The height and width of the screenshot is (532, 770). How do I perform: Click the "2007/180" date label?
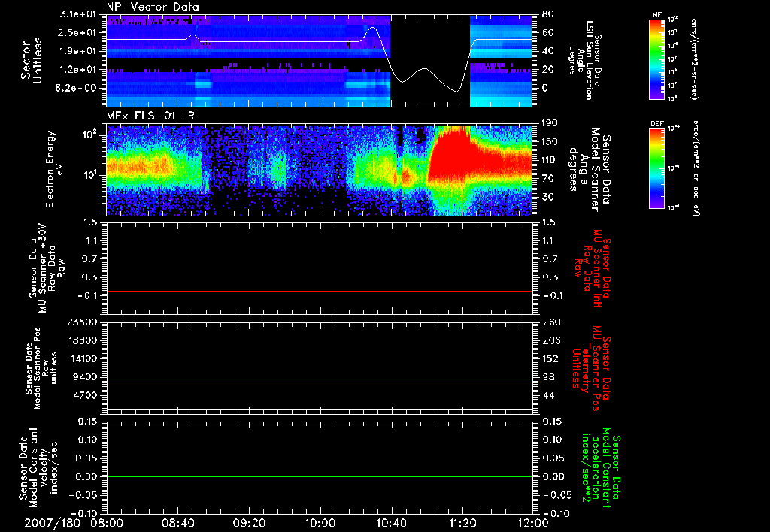point(53,523)
